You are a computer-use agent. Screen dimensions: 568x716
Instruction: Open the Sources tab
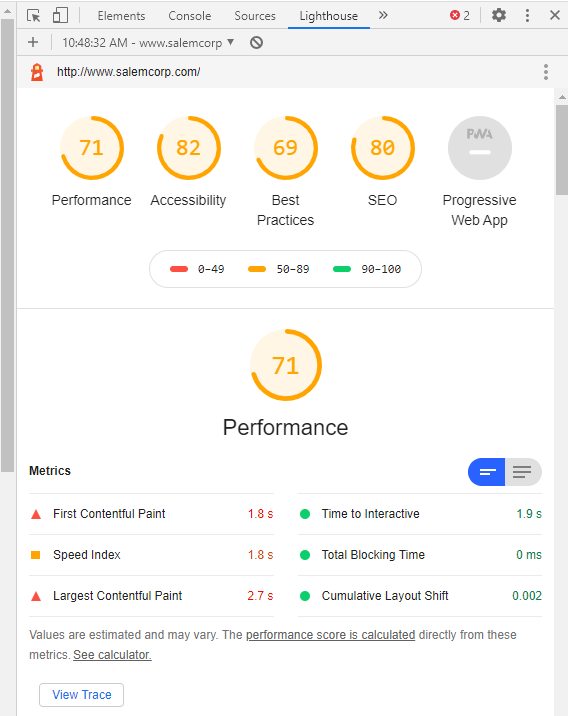(x=255, y=16)
